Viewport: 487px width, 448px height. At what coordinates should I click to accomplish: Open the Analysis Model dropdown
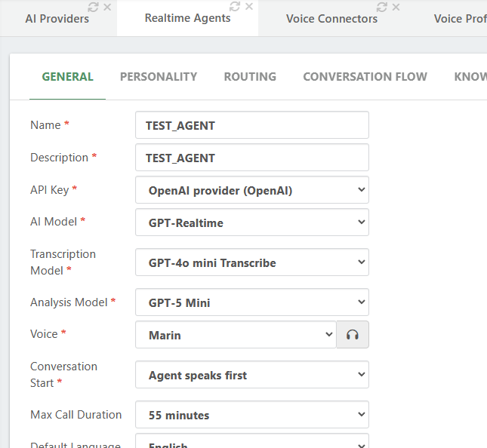[251, 302]
